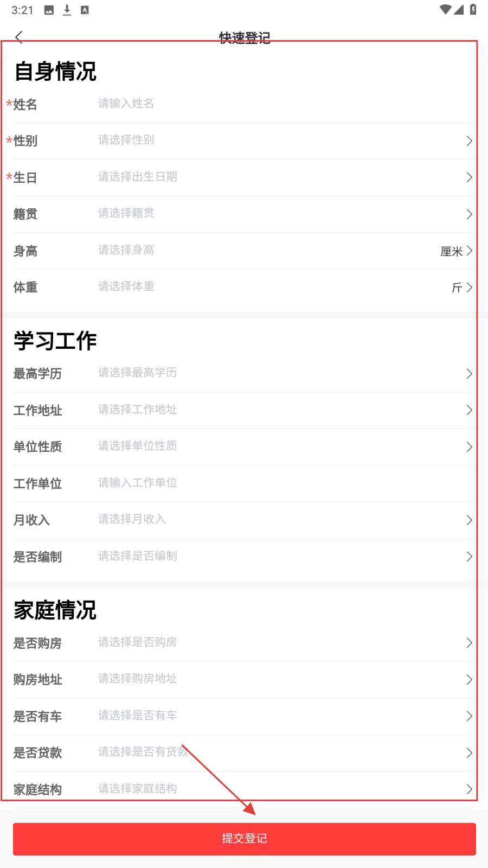Tap the image notification icon
Viewport: 488px width, 868px height.
coord(49,10)
